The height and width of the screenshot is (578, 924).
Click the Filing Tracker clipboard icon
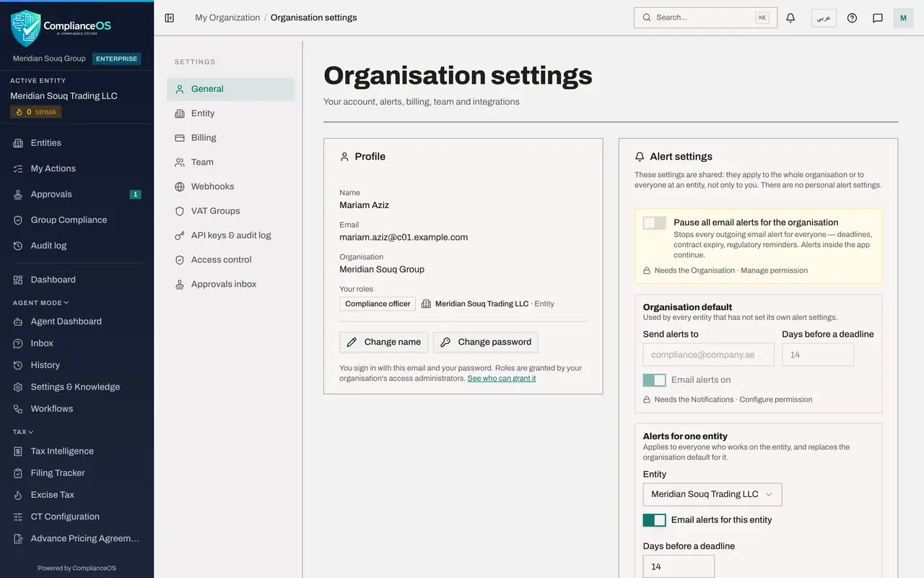click(18, 473)
